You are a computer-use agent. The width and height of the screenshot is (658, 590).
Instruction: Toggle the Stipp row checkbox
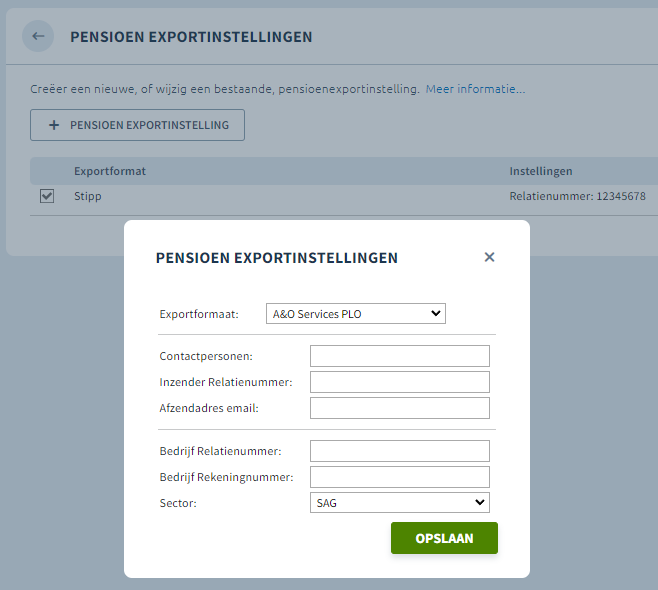(x=47, y=196)
